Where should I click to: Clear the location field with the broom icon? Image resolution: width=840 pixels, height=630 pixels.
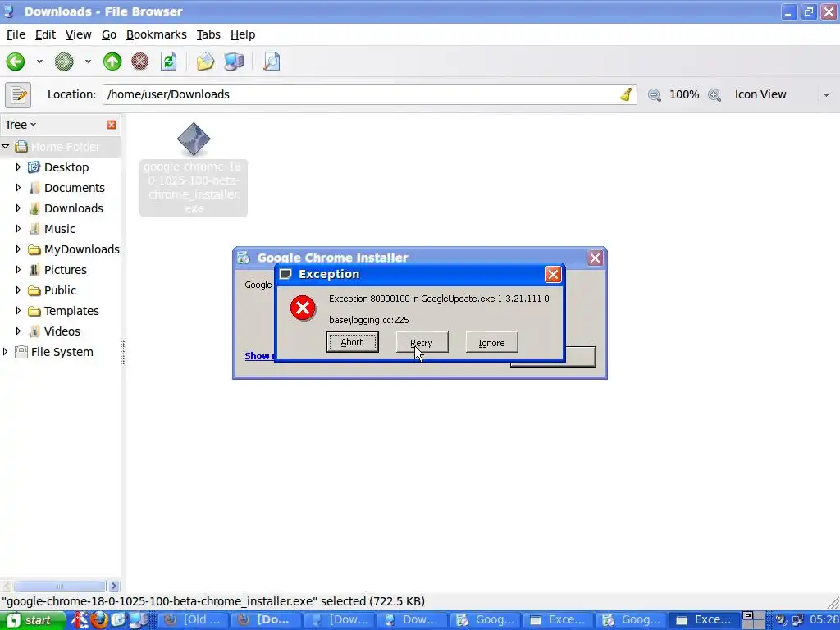tap(626, 95)
